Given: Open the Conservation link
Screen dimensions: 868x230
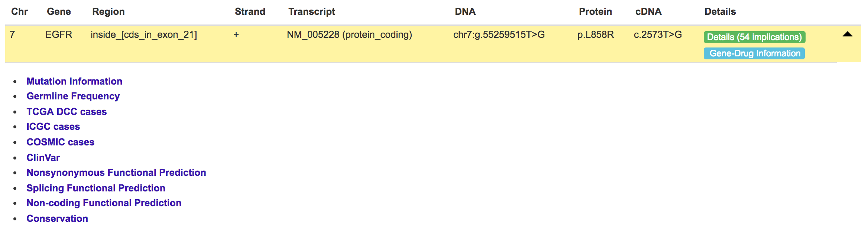Looking at the screenshot, I should coord(57,218).
